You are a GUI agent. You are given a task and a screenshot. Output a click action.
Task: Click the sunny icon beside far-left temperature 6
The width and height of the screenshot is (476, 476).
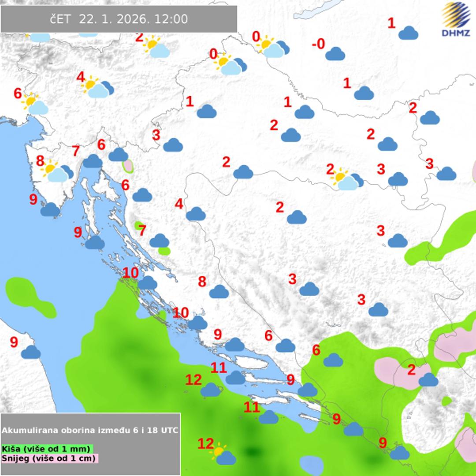(x=35, y=105)
